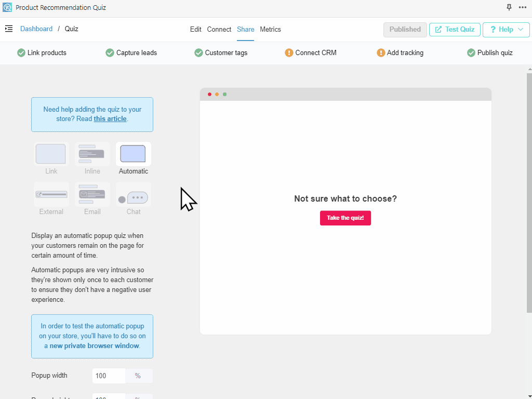Open the three-dot more options menu
532x399 pixels.
coord(523,7)
